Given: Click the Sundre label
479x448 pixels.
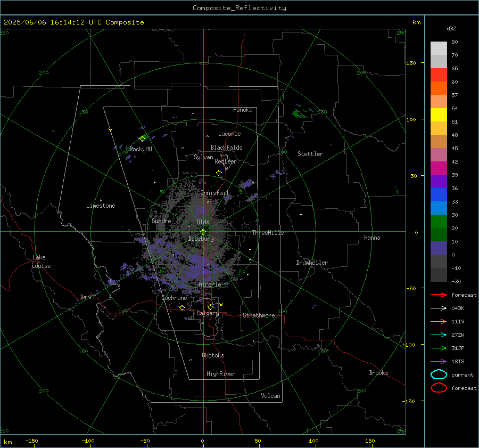Looking at the screenshot, I should (x=161, y=221).
